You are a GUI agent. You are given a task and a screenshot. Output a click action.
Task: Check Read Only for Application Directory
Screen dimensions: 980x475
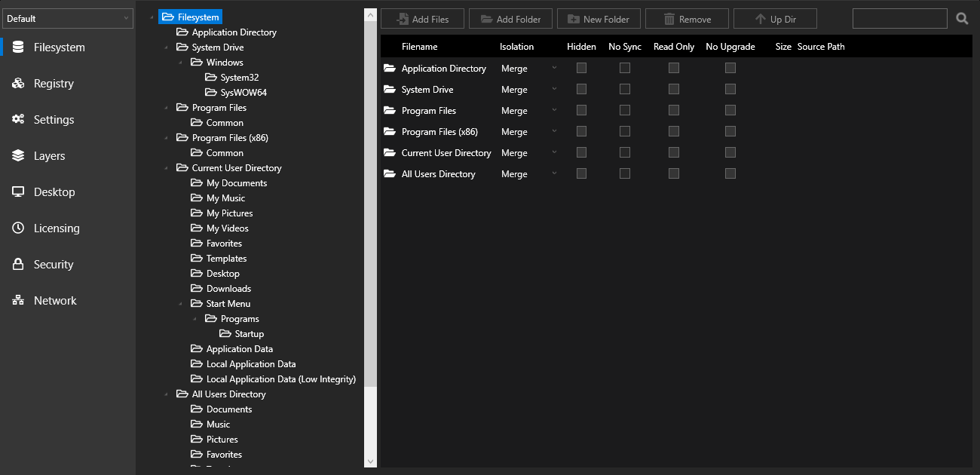click(674, 68)
